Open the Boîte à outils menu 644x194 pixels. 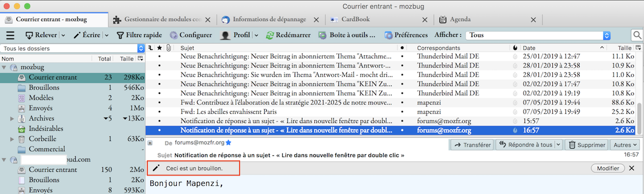point(347,35)
